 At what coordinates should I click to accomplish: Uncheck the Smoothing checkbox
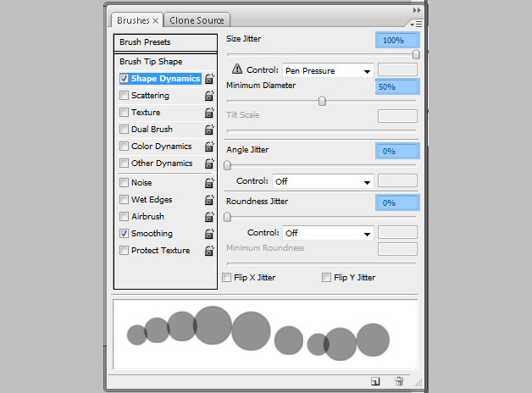pos(125,233)
